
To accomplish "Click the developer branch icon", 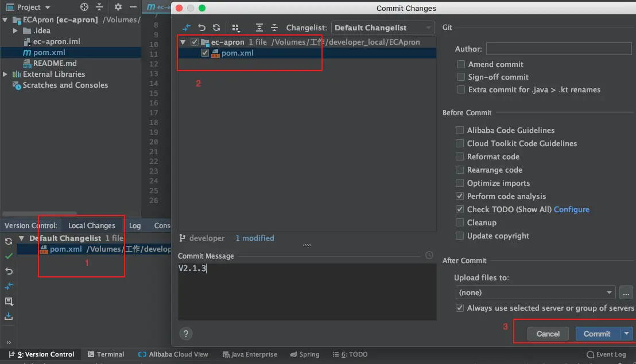I will click(x=183, y=238).
